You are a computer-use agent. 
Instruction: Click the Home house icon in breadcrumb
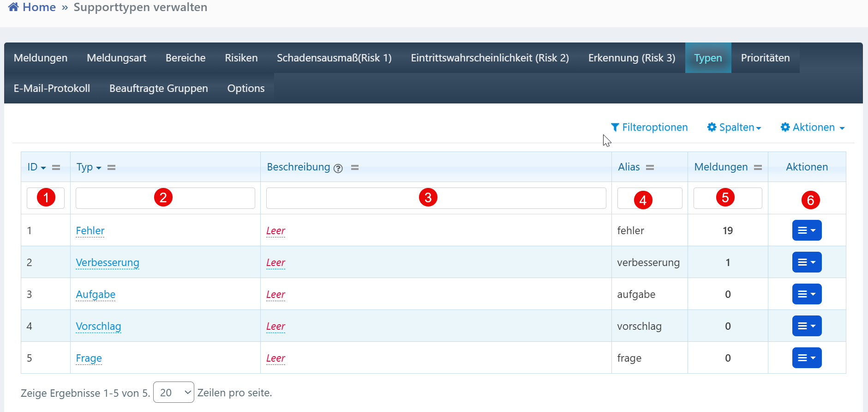[x=13, y=7]
